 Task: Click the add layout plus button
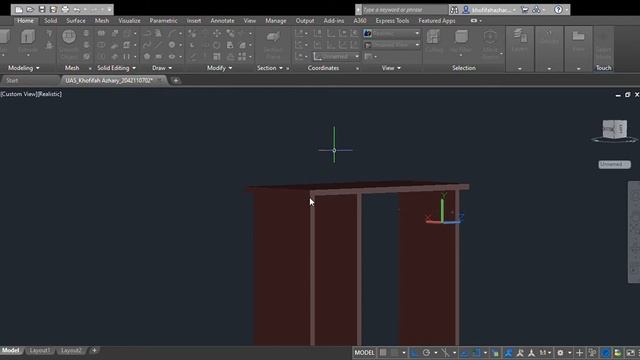94,350
